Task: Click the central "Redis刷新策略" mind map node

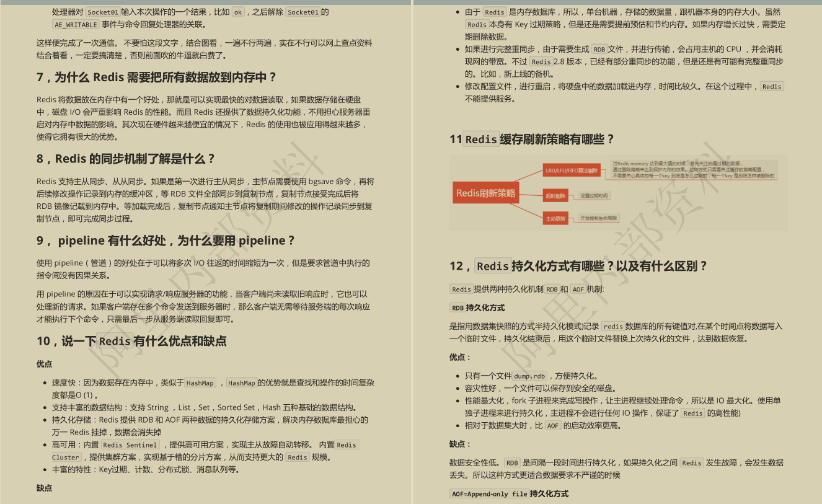Action: (485, 193)
